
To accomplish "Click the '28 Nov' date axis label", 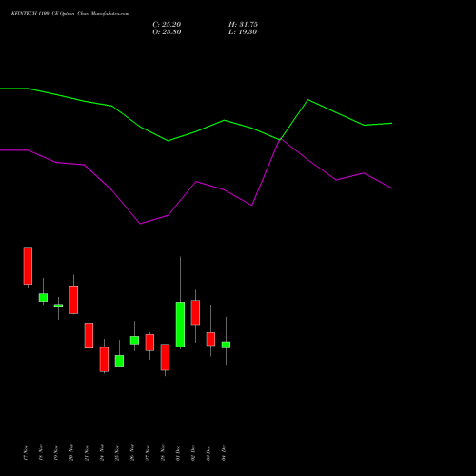I will coord(163,453).
